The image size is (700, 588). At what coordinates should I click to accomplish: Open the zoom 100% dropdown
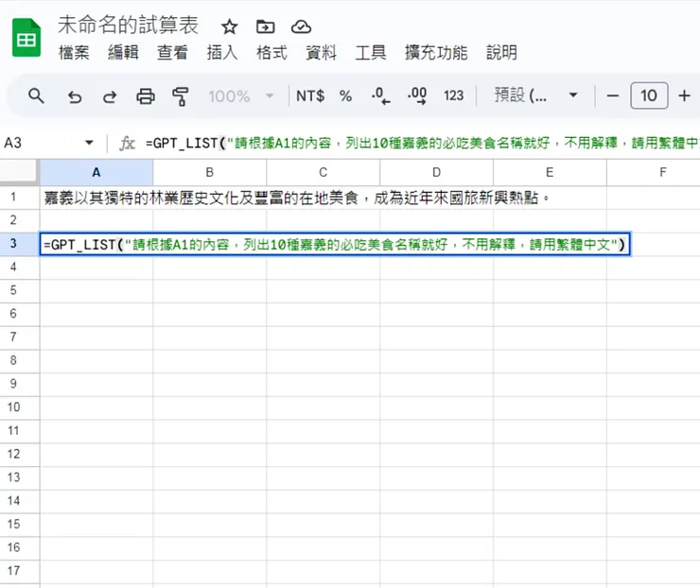coord(241,95)
